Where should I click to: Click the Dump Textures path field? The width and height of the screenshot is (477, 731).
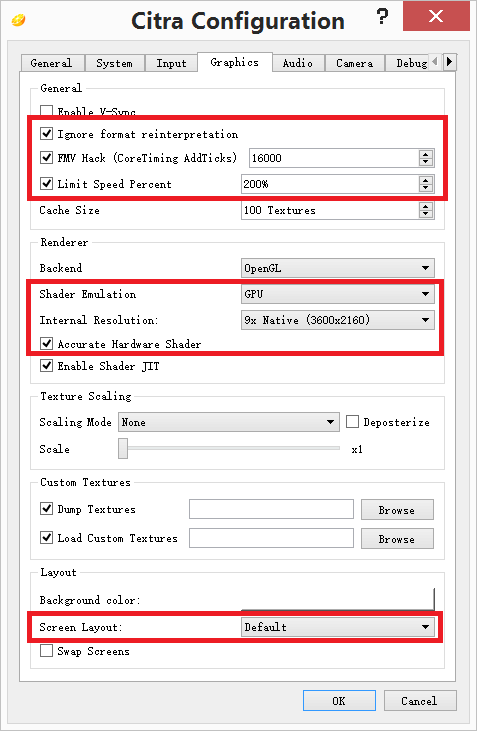click(271, 509)
